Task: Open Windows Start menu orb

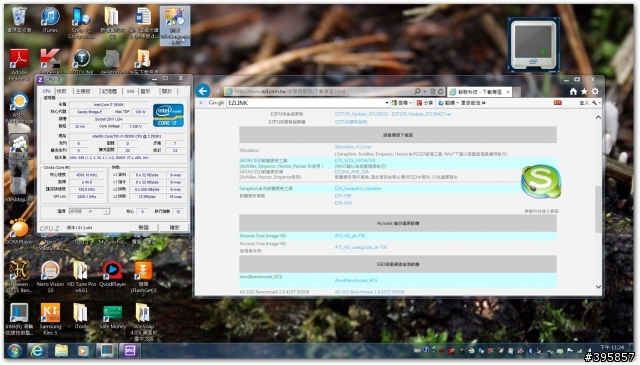Action: click(x=14, y=351)
